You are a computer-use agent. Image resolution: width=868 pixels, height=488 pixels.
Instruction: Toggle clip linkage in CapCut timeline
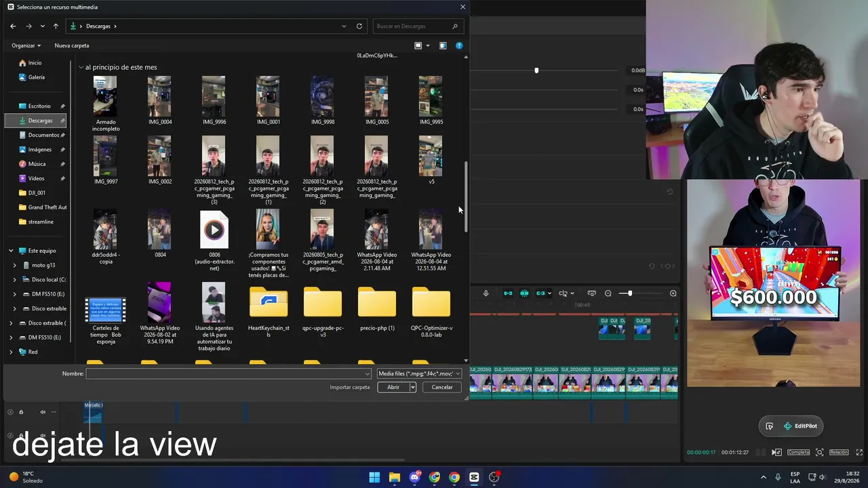(x=540, y=293)
